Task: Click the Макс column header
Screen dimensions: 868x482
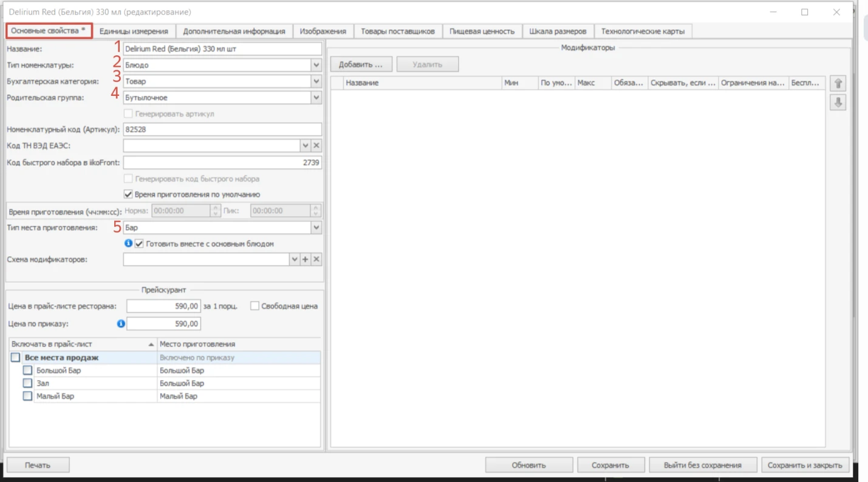Action: click(593, 83)
